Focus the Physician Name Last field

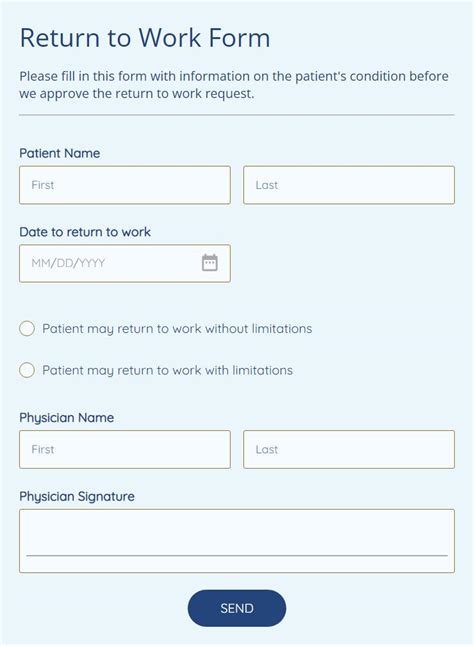click(x=349, y=449)
